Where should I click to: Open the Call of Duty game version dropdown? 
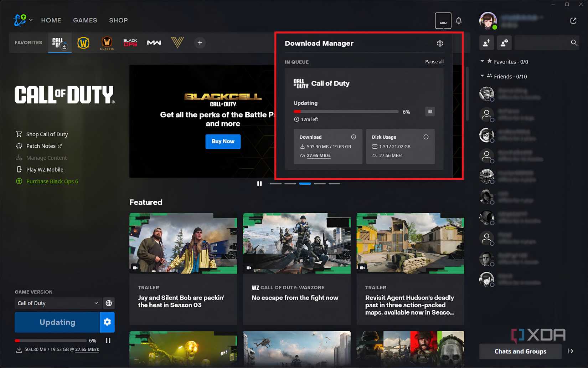click(x=57, y=303)
